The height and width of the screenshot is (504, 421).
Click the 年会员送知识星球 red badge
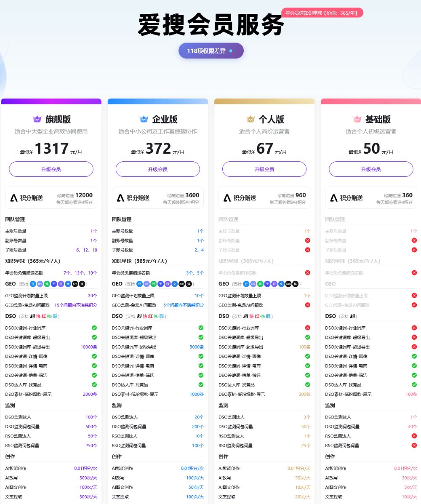tap(322, 13)
